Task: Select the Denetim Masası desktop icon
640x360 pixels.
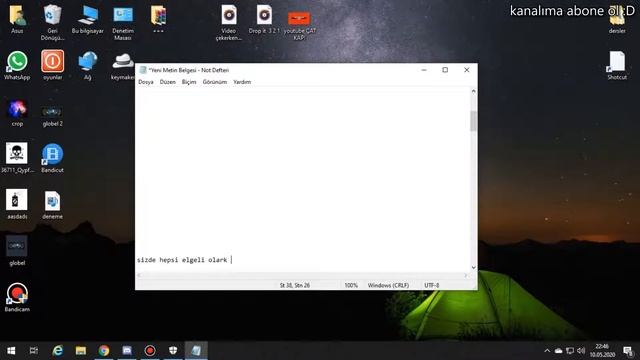Action: (123, 22)
